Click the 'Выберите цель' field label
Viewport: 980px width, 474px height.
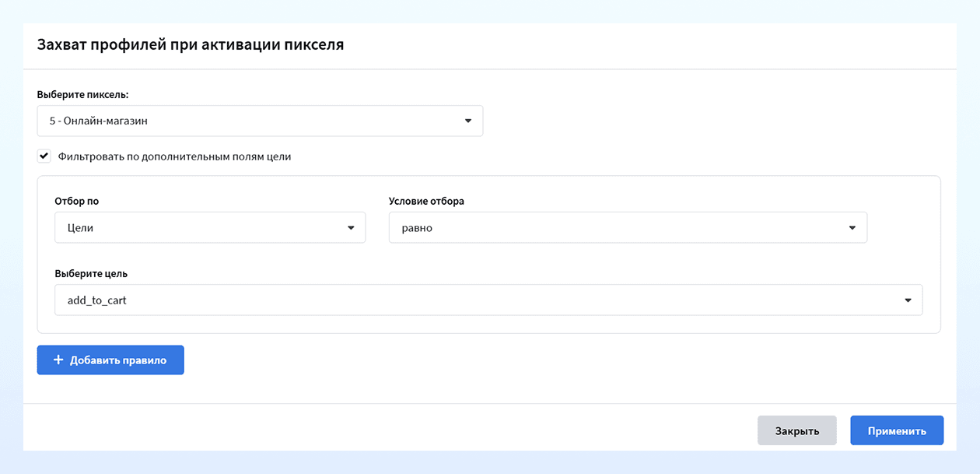(91, 274)
